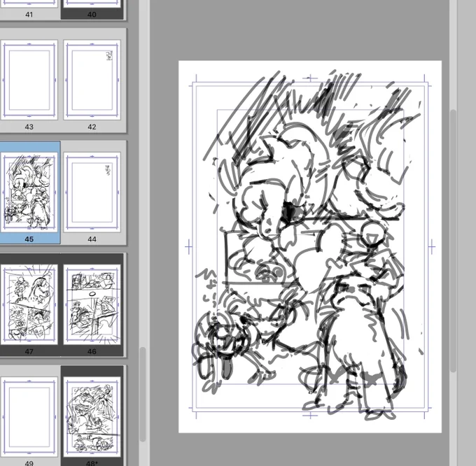This screenshot has height=466, width=476.
Task: Click the page label "43"
Action: click(x=29, y=127)
